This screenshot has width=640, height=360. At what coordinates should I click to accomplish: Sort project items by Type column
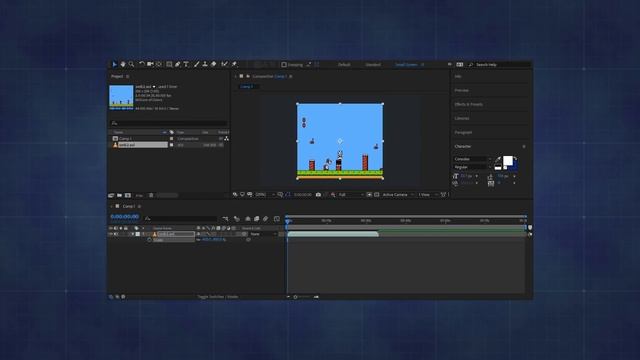[x=180, y=132]
